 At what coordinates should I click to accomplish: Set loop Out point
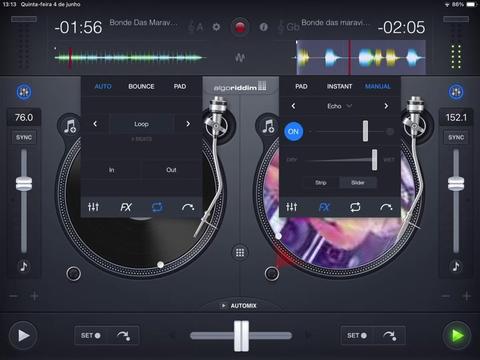tap(171, 170)
